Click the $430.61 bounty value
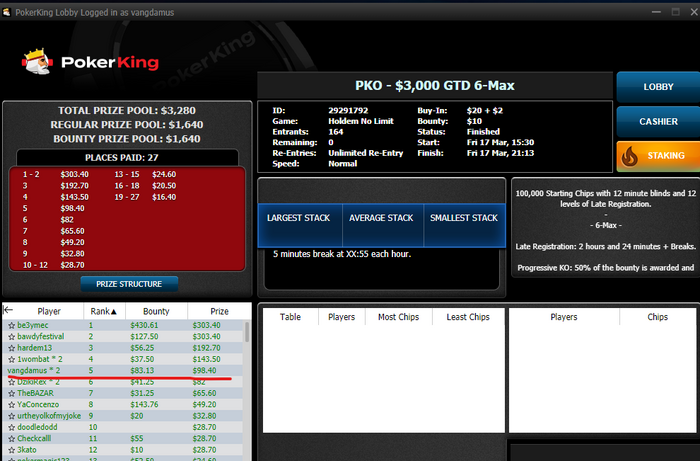This screenshot has height=461, width=700. click(x=144, y=325)
